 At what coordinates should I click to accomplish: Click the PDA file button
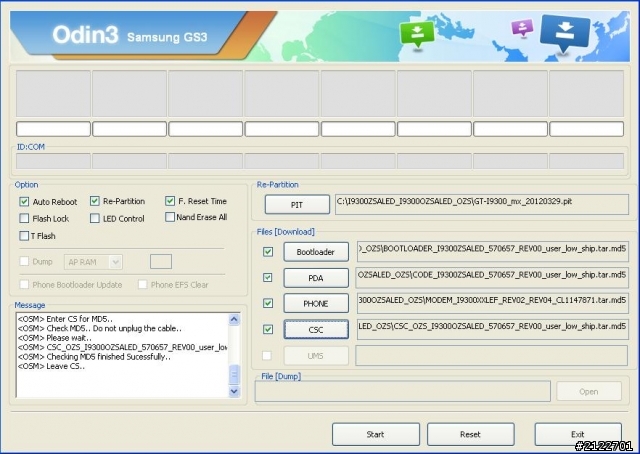[x=316, y=278]
